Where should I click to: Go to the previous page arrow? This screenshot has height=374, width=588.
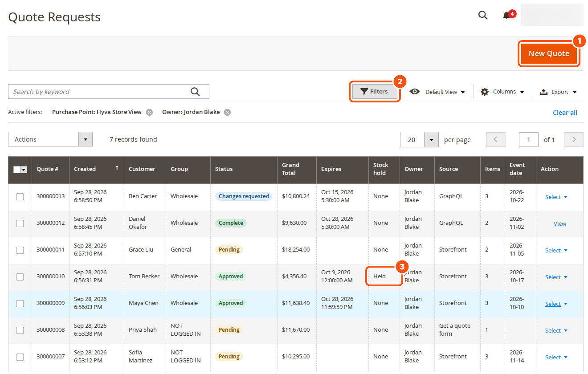coord(496,139)
